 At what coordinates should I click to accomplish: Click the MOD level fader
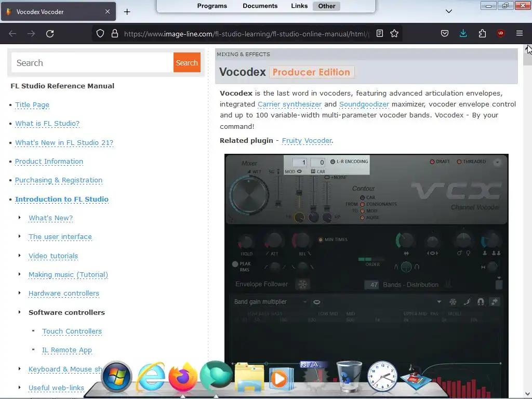coord(299,193)
